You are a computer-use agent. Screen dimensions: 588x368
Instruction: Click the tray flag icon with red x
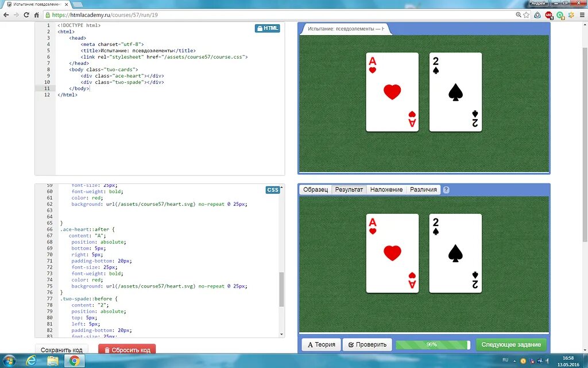click(x=531, y=361)
